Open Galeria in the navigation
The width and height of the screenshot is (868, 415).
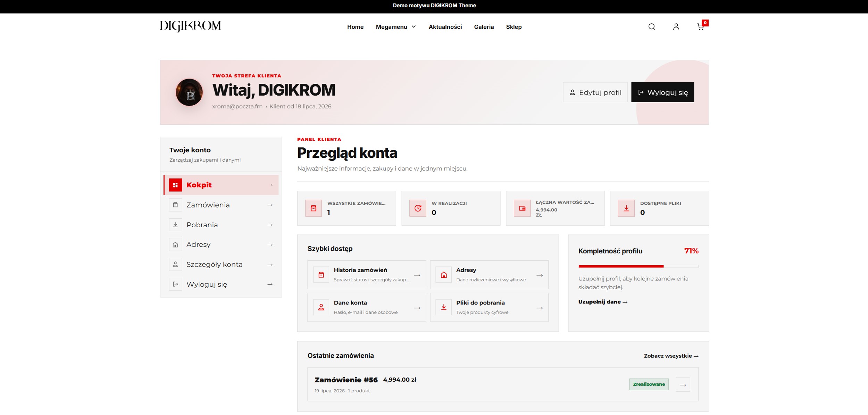pos(484,27)
